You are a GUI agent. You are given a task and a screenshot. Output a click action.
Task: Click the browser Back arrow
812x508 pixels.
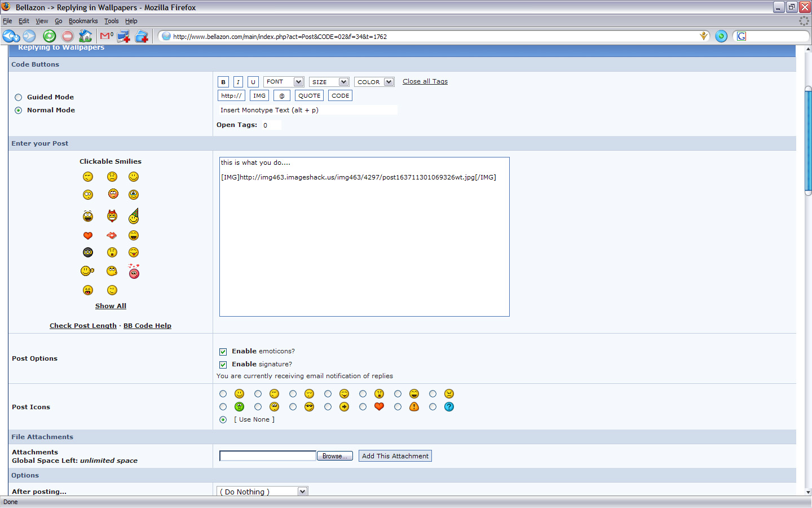10,36
